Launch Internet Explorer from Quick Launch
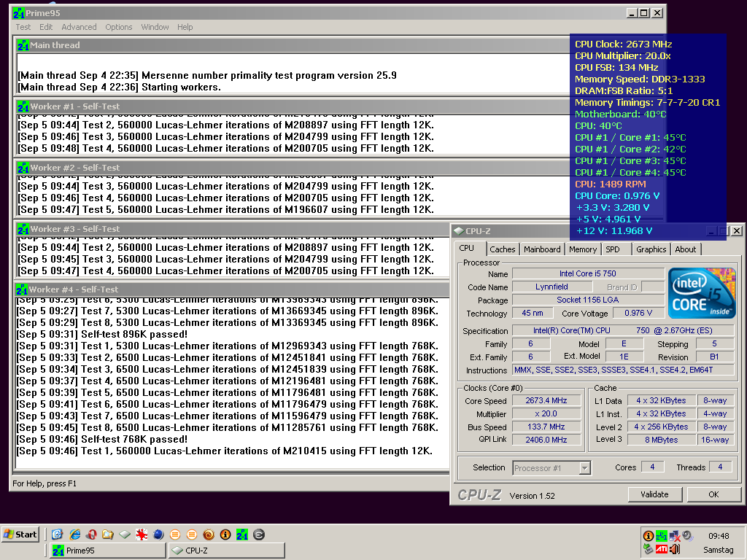Image resolution: width=747 pixels, height=560 pixels. point(74,534)
